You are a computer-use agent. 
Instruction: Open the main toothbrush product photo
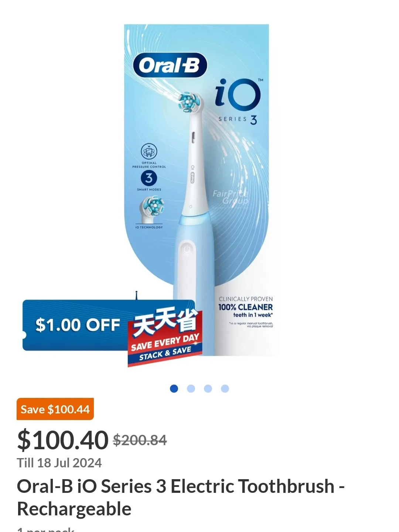click(197, 190)
